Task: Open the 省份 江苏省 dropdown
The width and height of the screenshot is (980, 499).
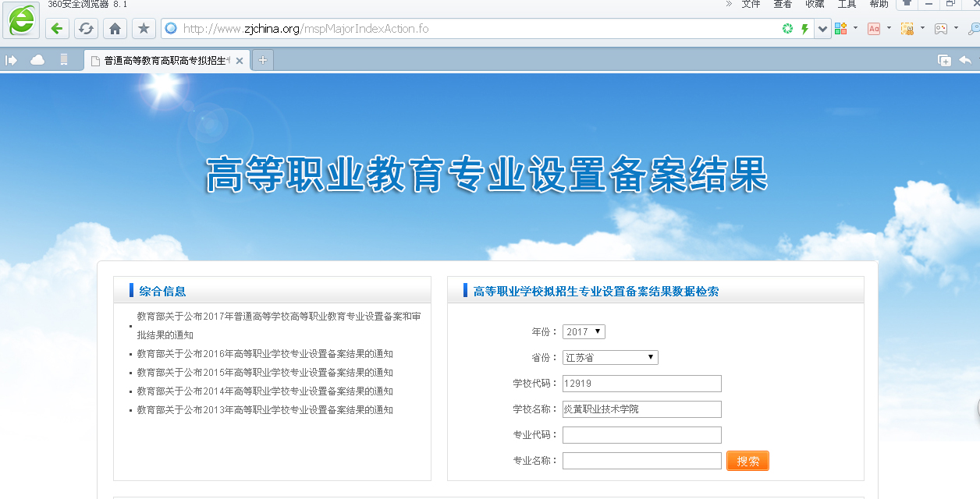Action: pos(610,358)
